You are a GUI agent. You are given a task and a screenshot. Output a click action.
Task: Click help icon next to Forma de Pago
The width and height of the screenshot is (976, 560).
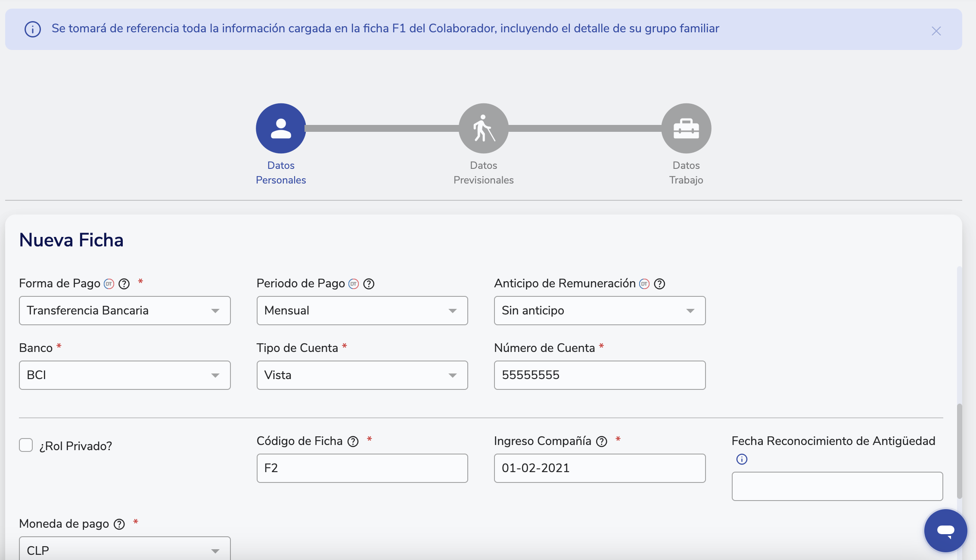[124, 284]
